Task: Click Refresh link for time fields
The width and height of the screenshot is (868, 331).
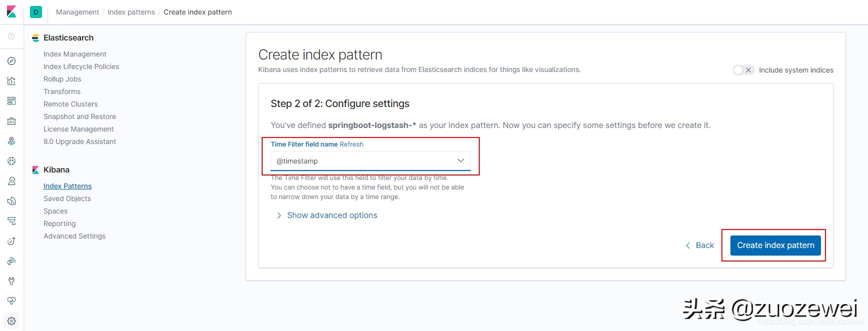Action: click(x=351, y=144)
